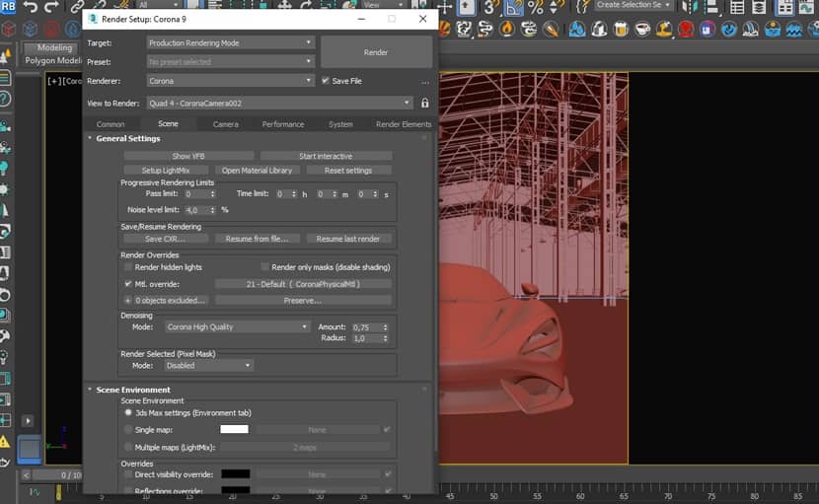Toggle the Percent Snap icon
This screenshot has width=819, height=504.
(x=536, y=7)
